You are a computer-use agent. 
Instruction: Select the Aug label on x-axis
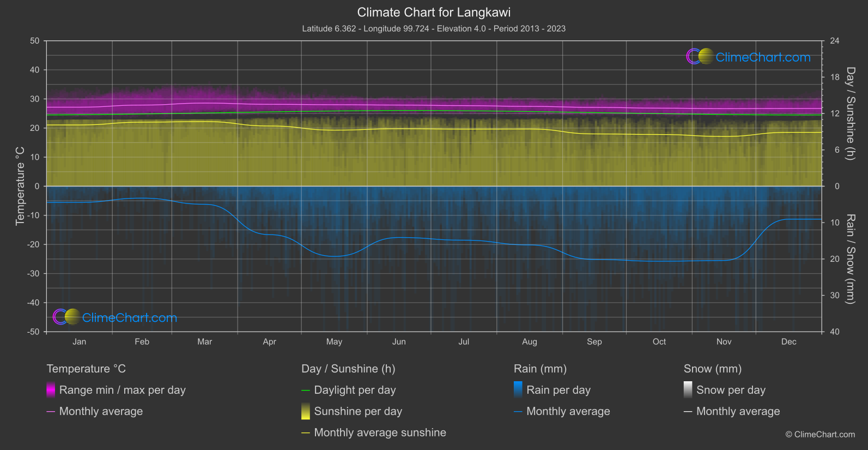(x=530, y=341)
